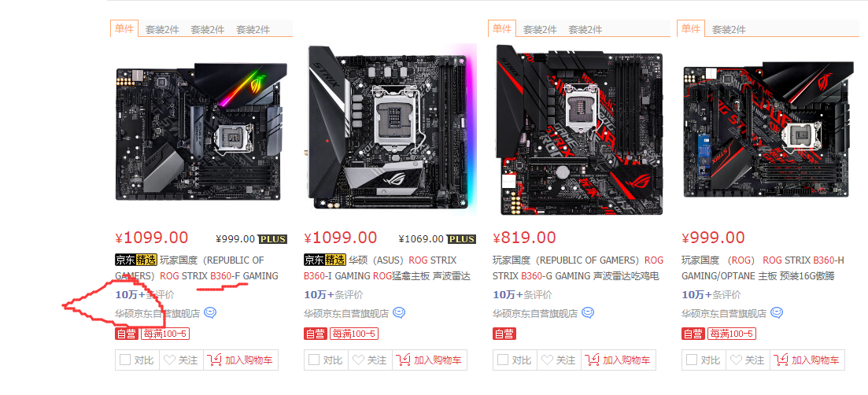Add B360-F GAMING to shopping cart

(x=240, y=360)
